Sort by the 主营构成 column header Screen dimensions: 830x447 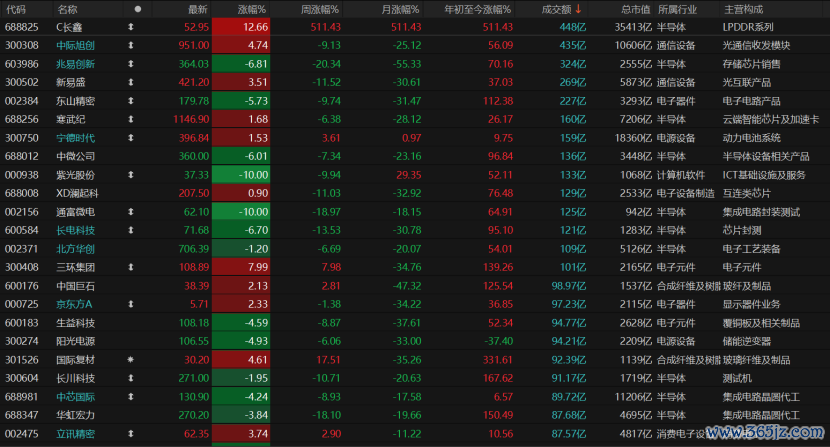743,10
